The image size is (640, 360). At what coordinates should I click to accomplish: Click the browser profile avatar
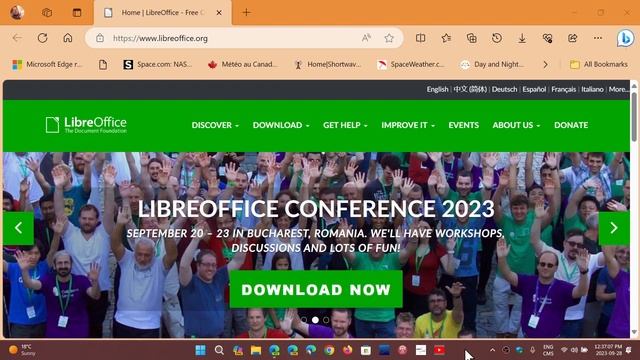click(17, 12)
